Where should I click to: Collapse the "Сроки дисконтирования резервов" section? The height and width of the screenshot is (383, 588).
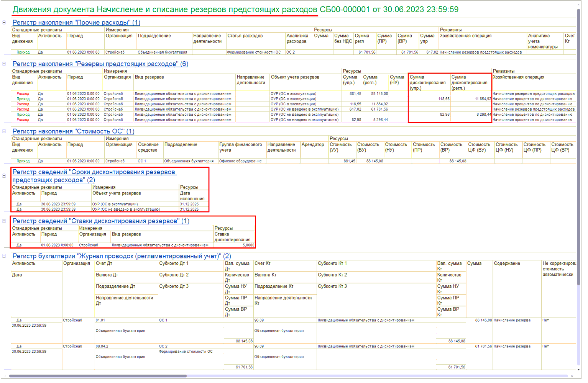click(x=4, y=176)
